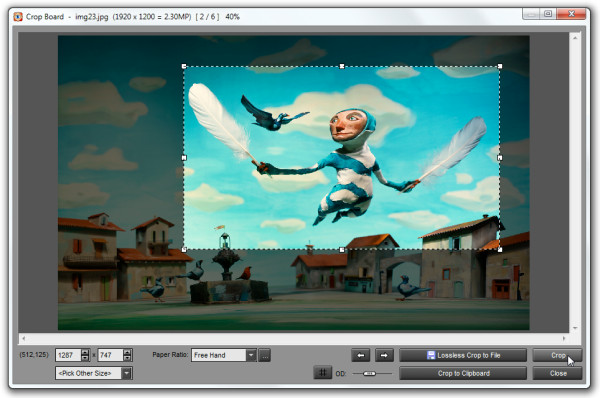The width and height of the screenshot is (600, 398).
Task: Toggle the grid overlay button
Action: coord(323,372)
